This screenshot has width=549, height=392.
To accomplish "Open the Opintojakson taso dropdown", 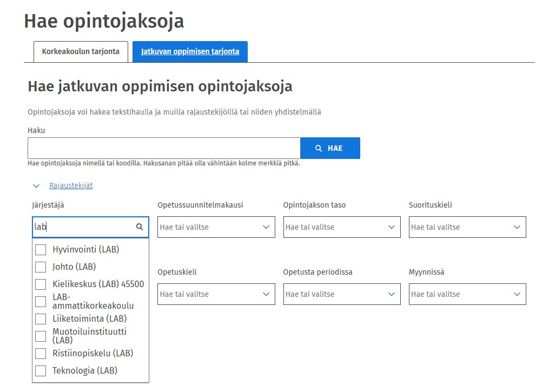I will click(x=342, y=227).
